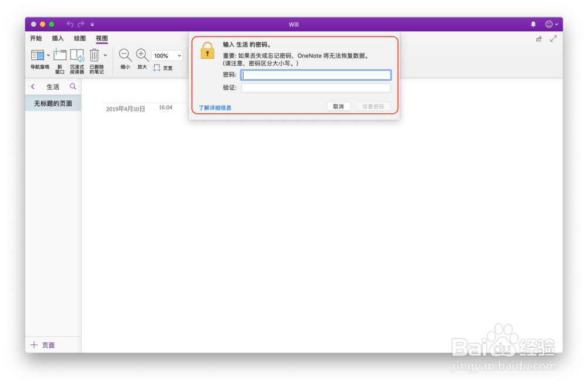Open a New Window (新窗口)
This screenshot has width=588, height=386.
pos(59,61)
